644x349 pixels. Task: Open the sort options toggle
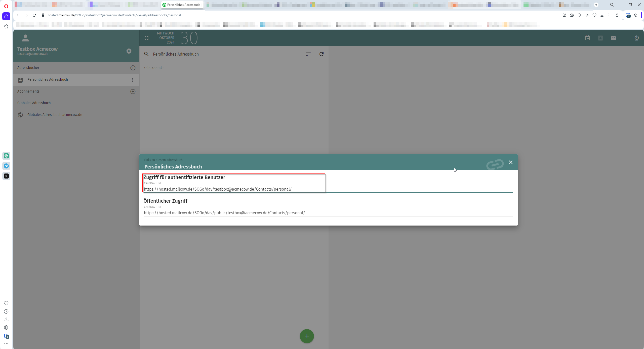(x=308, y=54)
